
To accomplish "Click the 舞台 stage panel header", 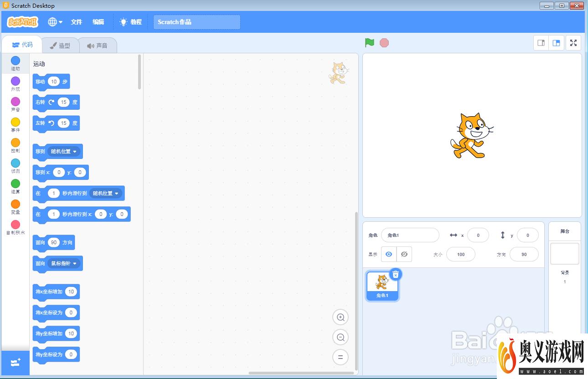I will click(x=565, y=231).
